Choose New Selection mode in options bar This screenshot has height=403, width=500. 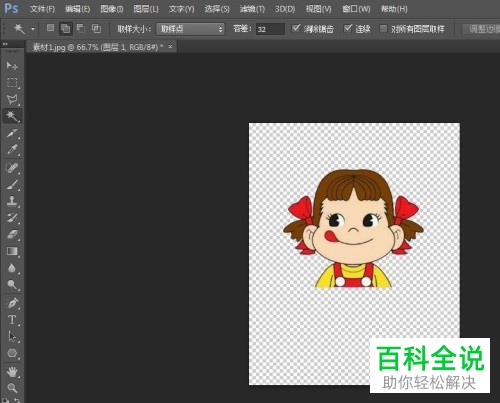click(50, 28)
